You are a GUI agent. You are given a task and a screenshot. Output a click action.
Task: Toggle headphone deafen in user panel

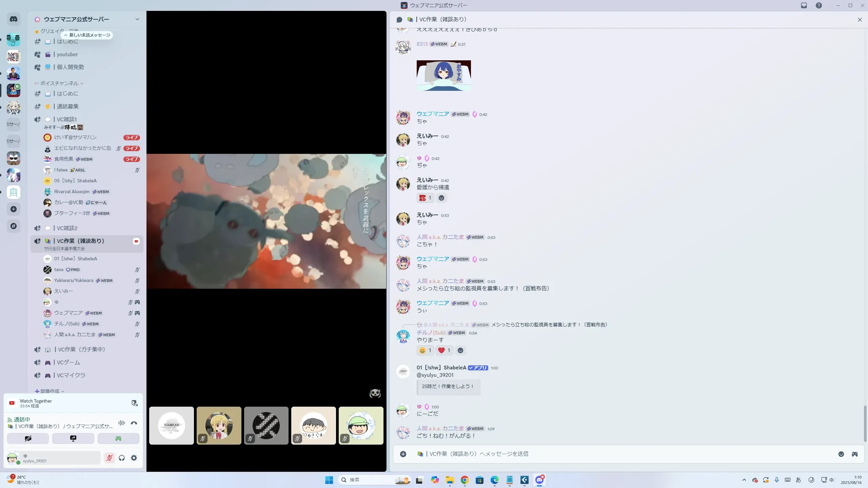(x=122, y=458)
